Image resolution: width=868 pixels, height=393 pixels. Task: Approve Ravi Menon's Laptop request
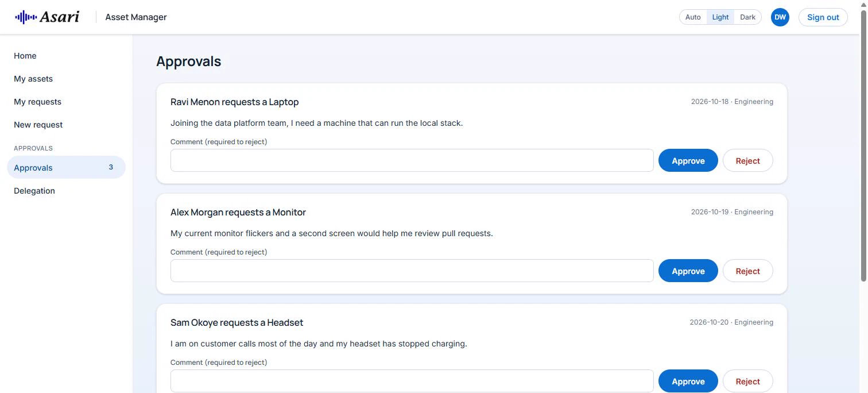click(x=688, y=161)
